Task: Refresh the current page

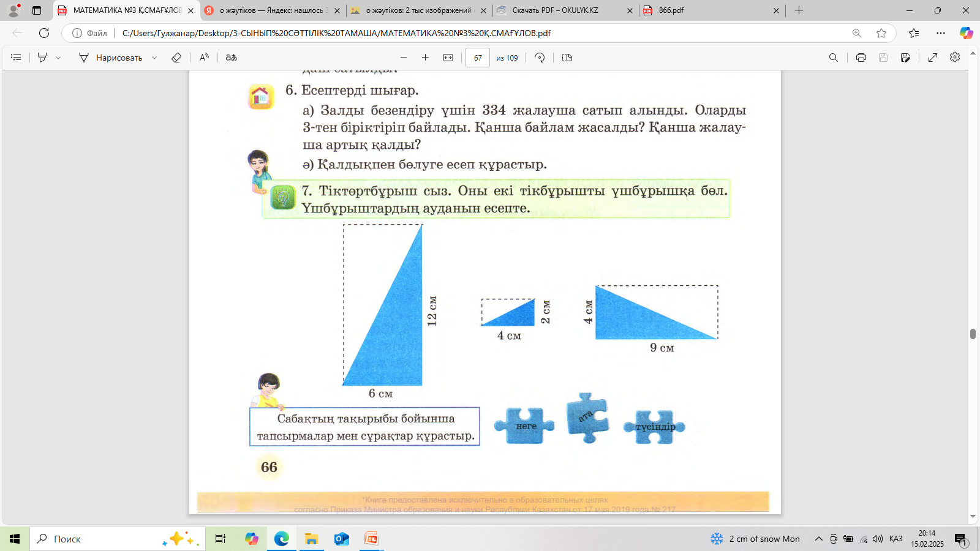Action: point(44,33)
